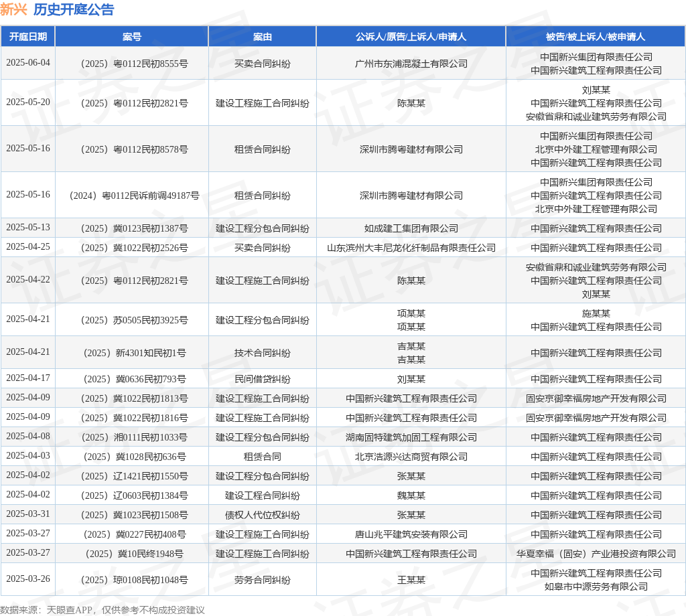
Task: Select case number (2025)琼0108民初1048号
Action: click(x=134, y=580)
